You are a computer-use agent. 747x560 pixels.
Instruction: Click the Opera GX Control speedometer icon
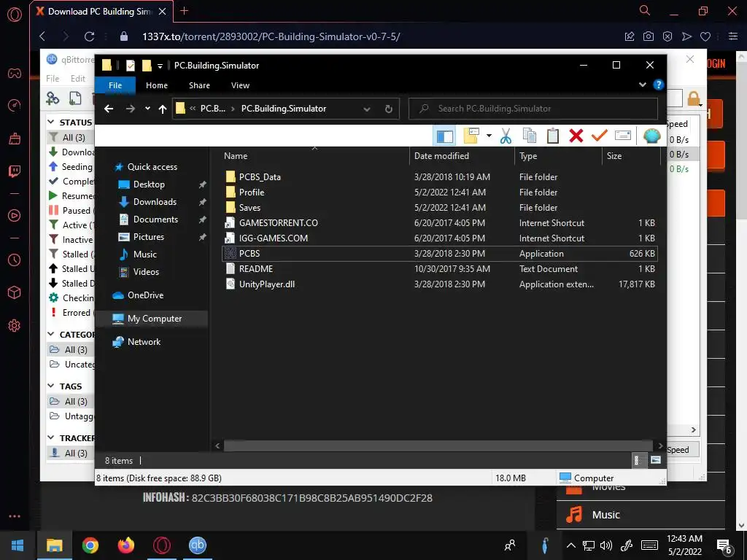[x=15, y=105]
